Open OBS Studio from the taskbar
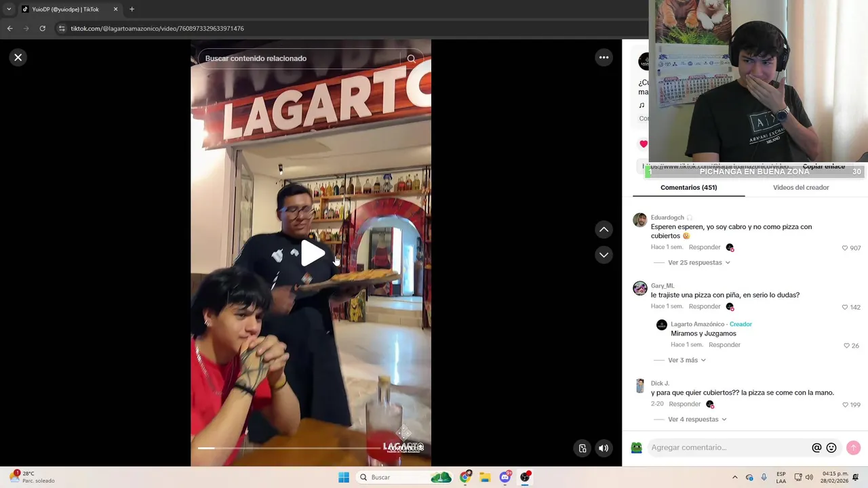Screen dimensions: 868x488 coord(525,477)
